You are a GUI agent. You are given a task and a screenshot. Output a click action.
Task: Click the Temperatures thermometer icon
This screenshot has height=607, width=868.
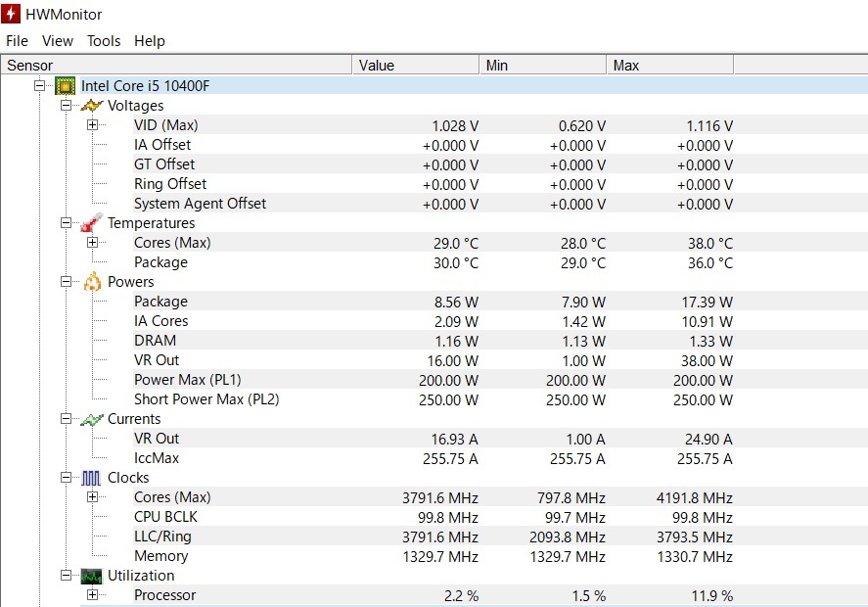point(92,223)
